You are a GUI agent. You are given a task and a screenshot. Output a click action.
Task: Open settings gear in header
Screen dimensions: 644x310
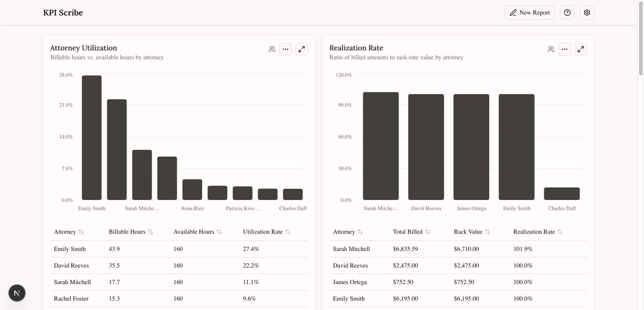(587, 13)
